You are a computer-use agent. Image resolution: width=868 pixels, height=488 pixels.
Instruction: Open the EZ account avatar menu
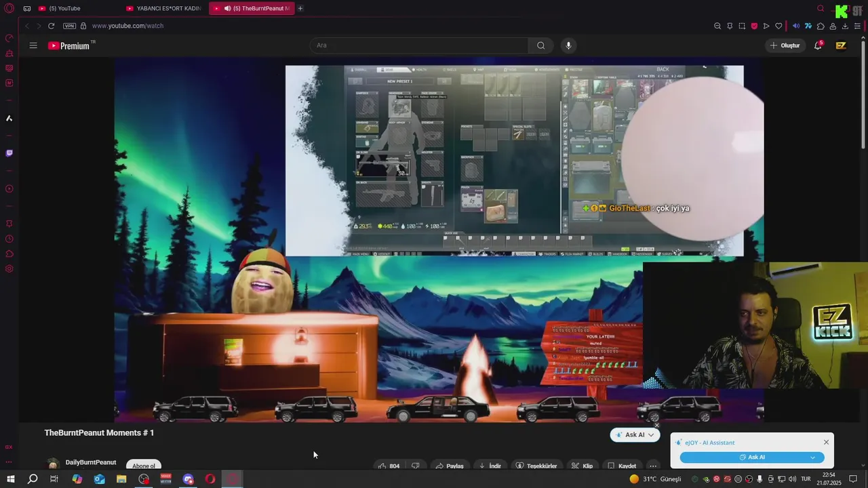pyautogui.click(x=841, y=45)
